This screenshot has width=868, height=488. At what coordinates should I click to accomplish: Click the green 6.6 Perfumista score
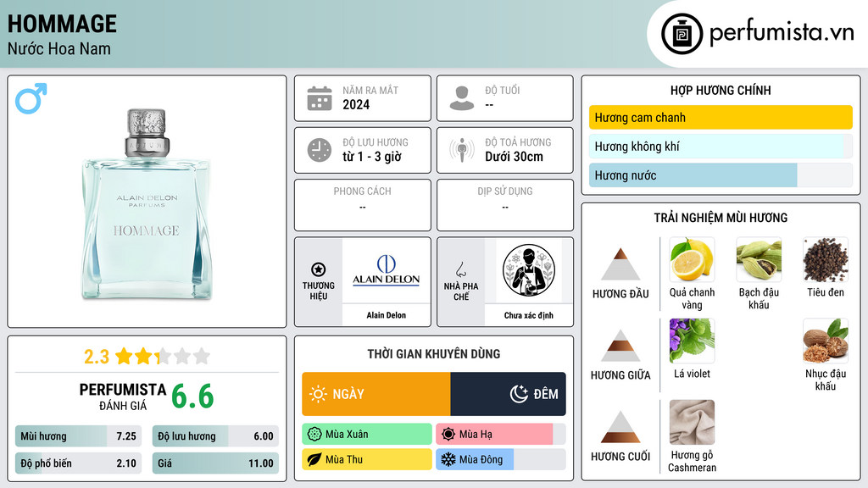pyautogui.click(x=192, y=396)
